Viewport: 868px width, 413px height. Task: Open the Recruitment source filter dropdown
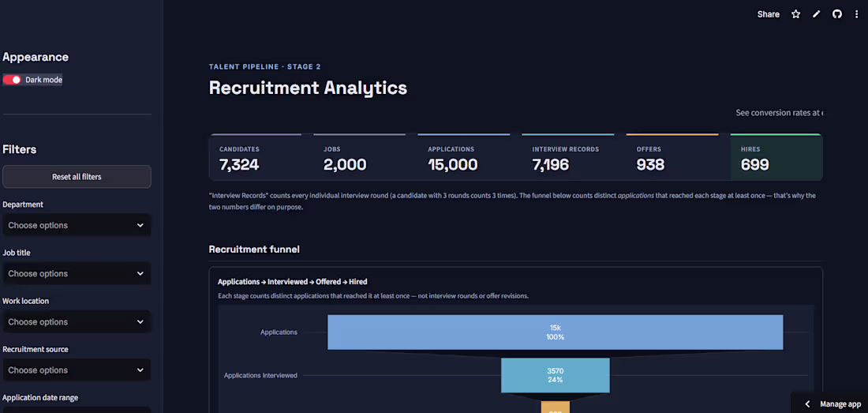[77, 370]
